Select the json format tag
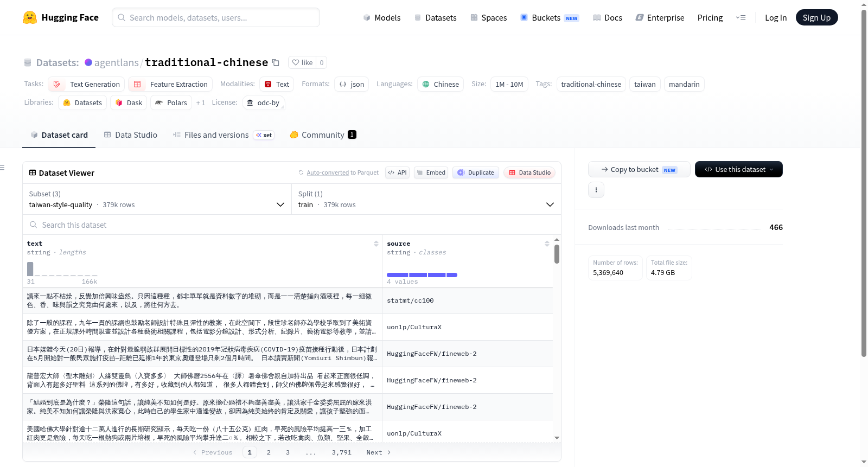 pos(352,84)
